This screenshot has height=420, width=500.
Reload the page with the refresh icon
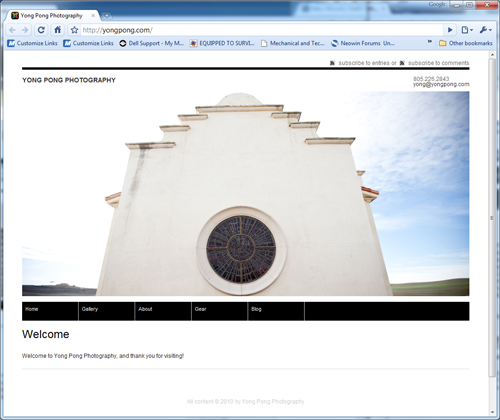[x=41, y=30]
